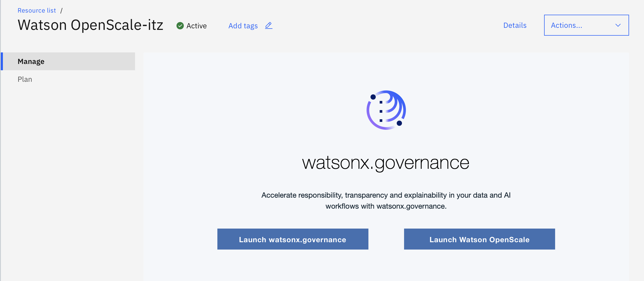Click the Active status label
Viewport: 644px width, 281px height.
coord(197,26)
